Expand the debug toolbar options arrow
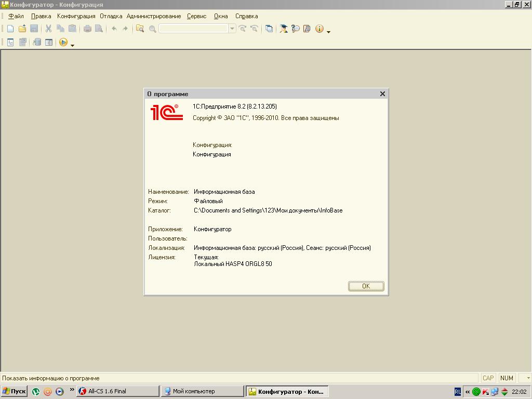This screenshot has height=399, width=532. [x=72, y=45]
